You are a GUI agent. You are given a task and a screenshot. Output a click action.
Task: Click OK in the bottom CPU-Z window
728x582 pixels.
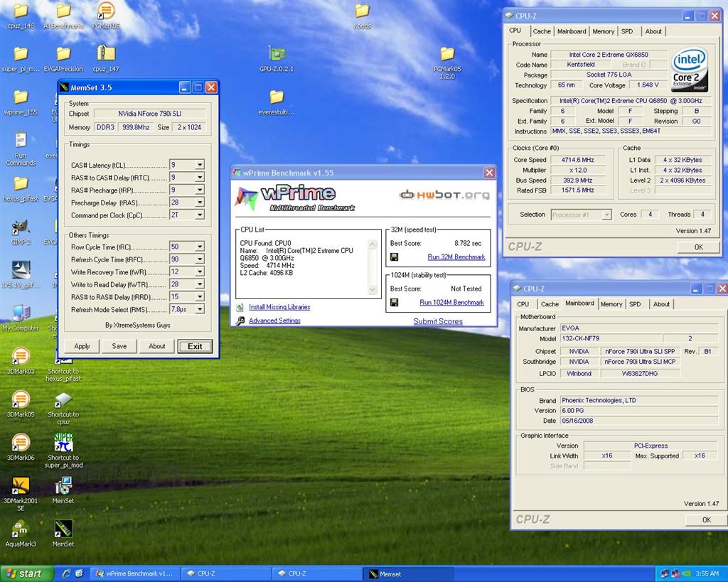click(706, 519)
